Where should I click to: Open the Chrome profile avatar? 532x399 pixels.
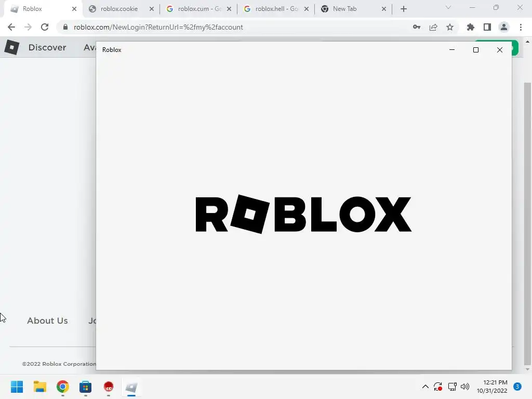504,27
